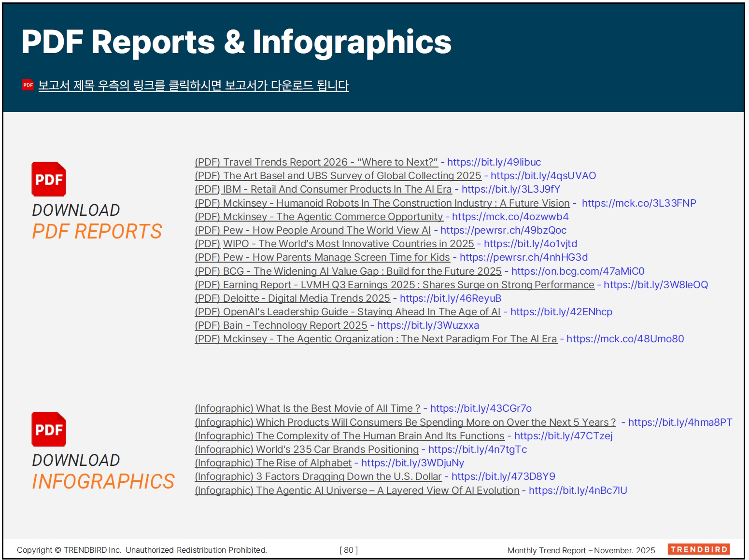Image resolution: width=749 pixels, height=560 pixels.
Task: Click Mckinsey Agentic Commerce Opportunity title
Action: click(x=319, y=217)
